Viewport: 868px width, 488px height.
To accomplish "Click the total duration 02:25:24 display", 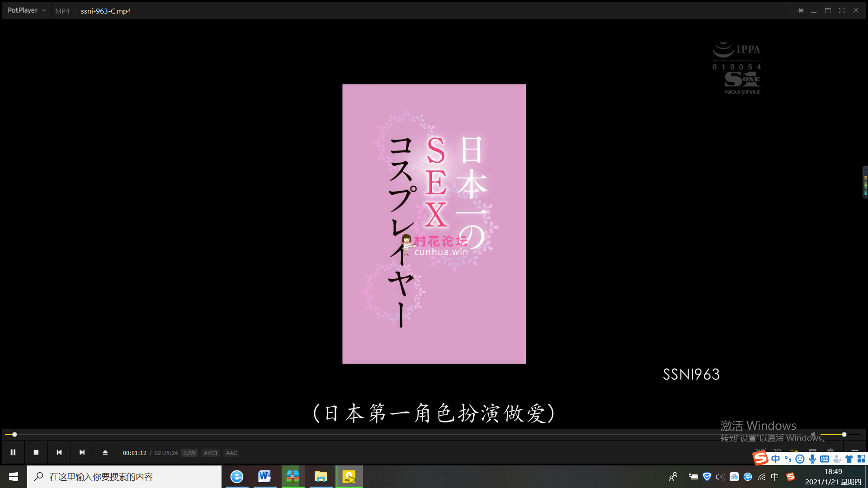I will click(166, 453).
